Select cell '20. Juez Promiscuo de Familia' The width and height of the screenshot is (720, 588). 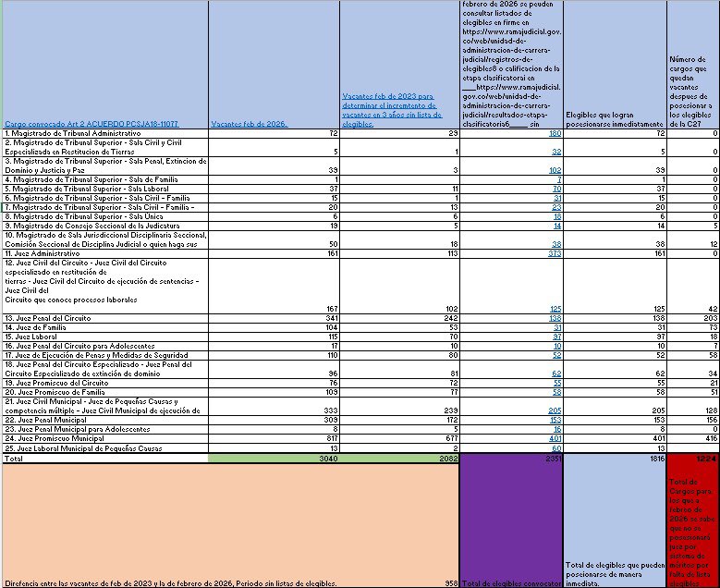(105, 392)
